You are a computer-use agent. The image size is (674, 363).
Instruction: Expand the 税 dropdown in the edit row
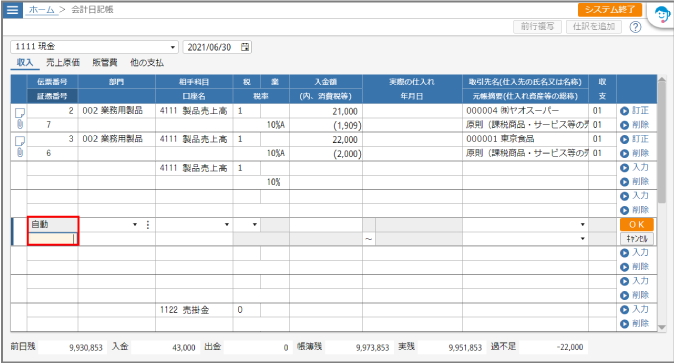click(254, 225)
